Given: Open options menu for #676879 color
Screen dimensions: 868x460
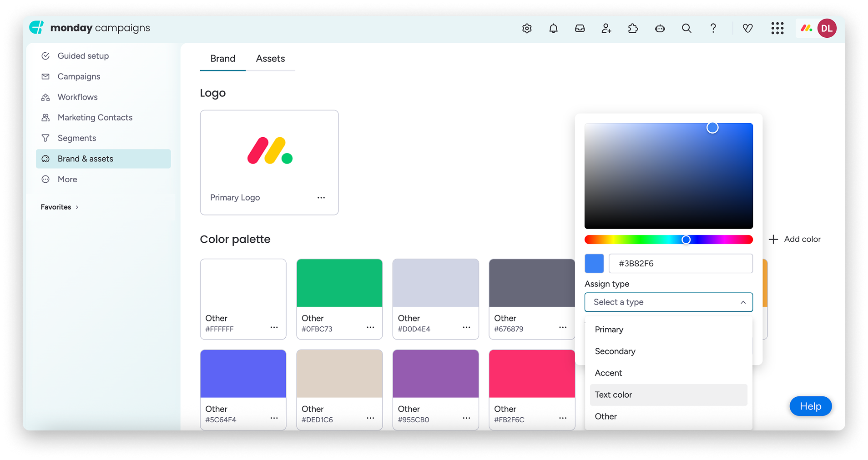Looking at the screenshot, I should [x=563, y=327].
